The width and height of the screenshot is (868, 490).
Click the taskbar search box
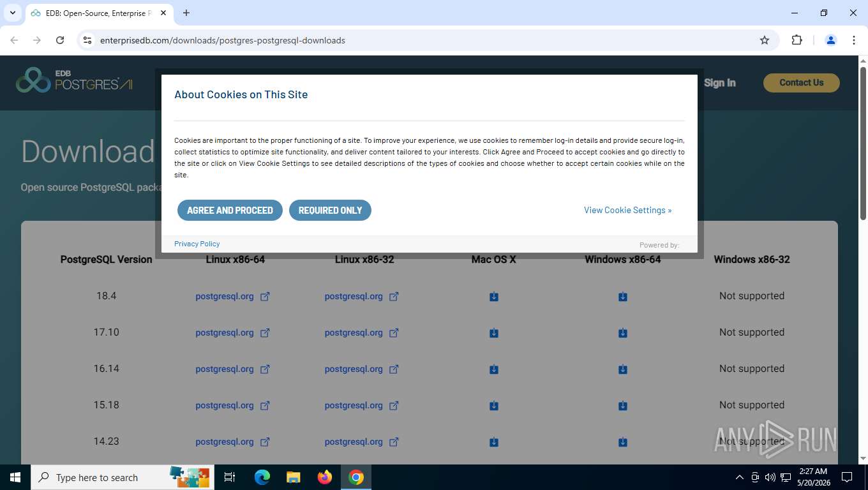[x=121, y=477]
